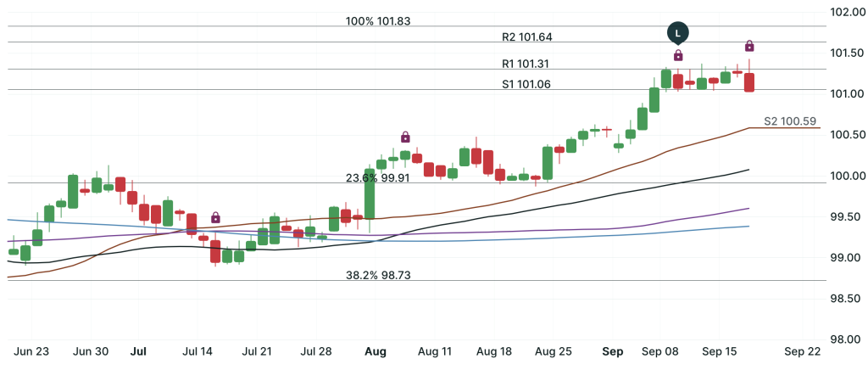868x370 pixels.
Task: Click the lock icon directly below the L marker
Action: (x=678, y=55)
